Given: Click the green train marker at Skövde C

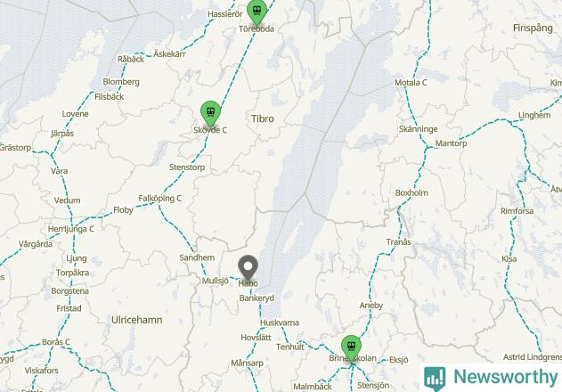Looking at the screenshot, I should coord(210,114).
